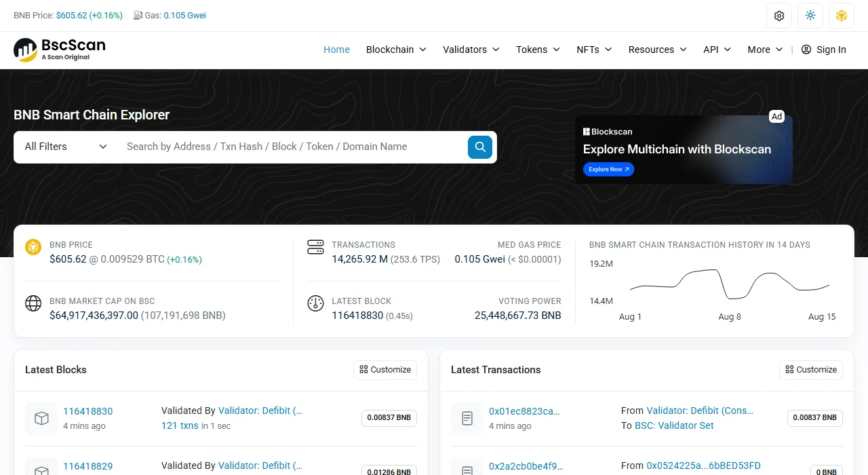The width and height of the screenshot is (868, 475).
Task: Click the user icon next to Sign In
Action: 806,50
